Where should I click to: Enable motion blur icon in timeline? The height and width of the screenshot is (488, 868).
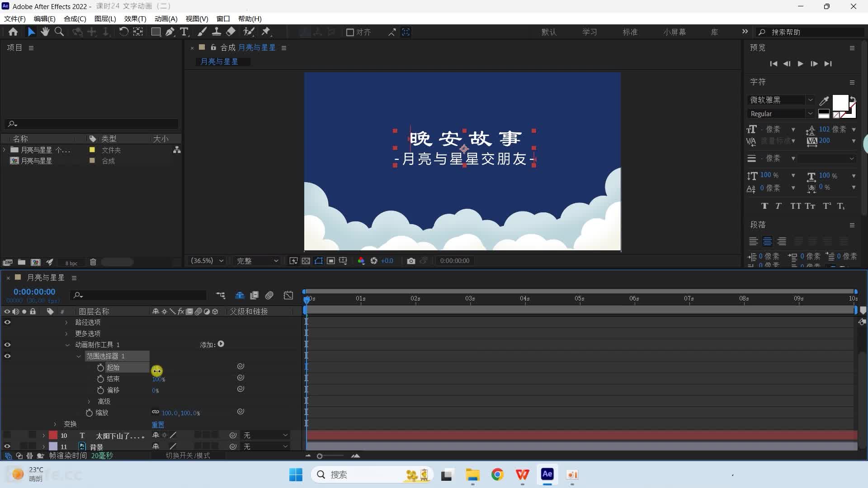pos(269,296)
